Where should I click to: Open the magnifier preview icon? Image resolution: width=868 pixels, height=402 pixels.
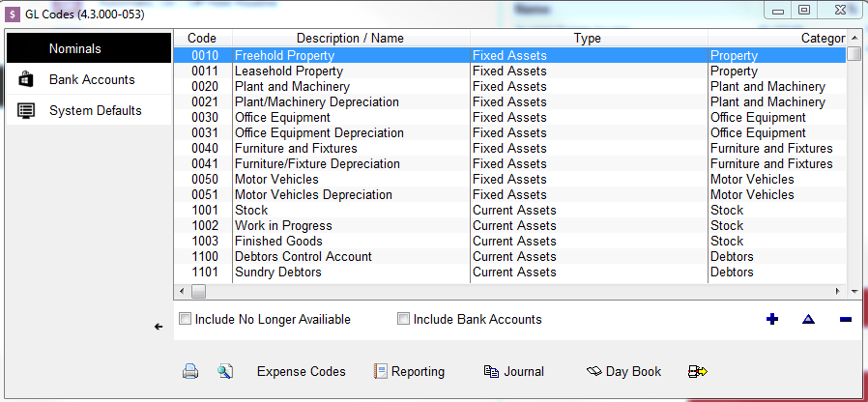tap(225, 371)
